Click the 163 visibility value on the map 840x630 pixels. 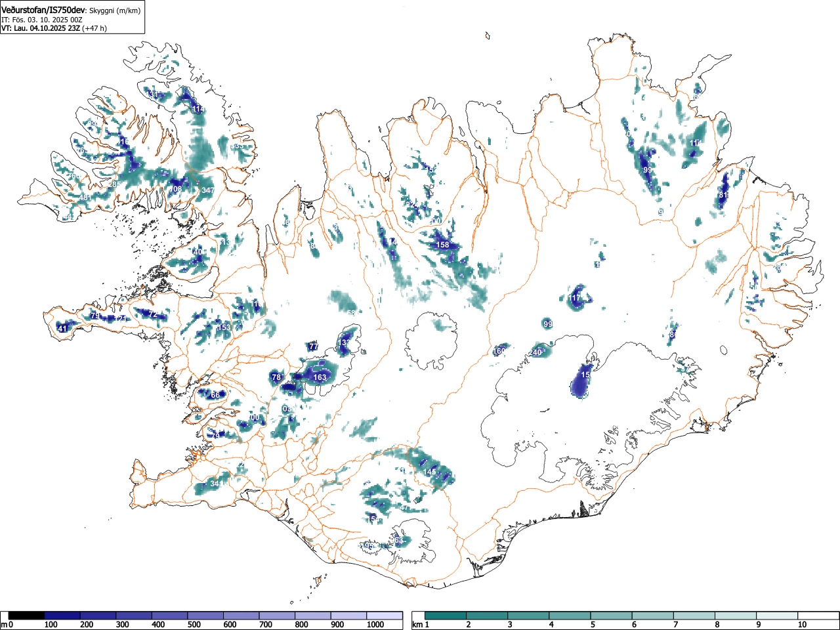(x=320, y=377)
